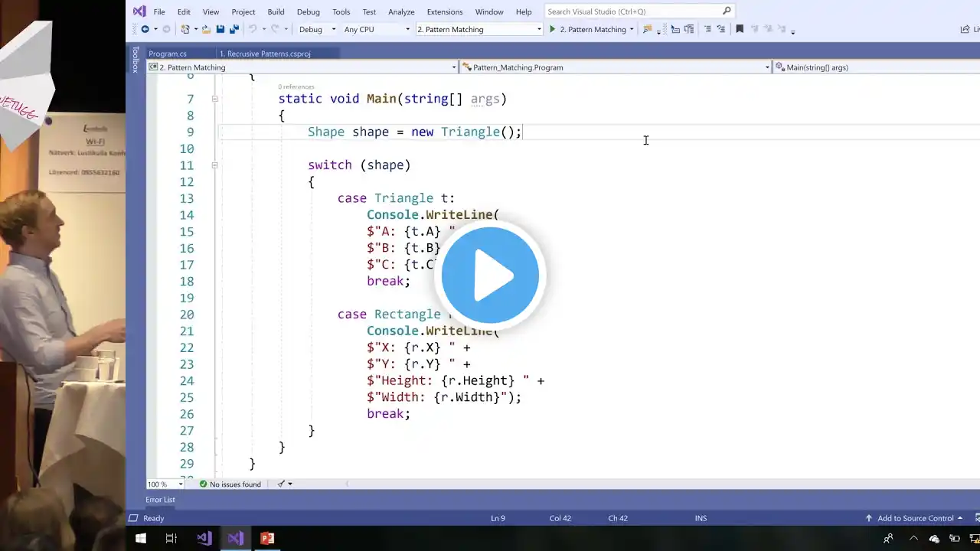Click the Open File folder icon

tap(206, 29)
